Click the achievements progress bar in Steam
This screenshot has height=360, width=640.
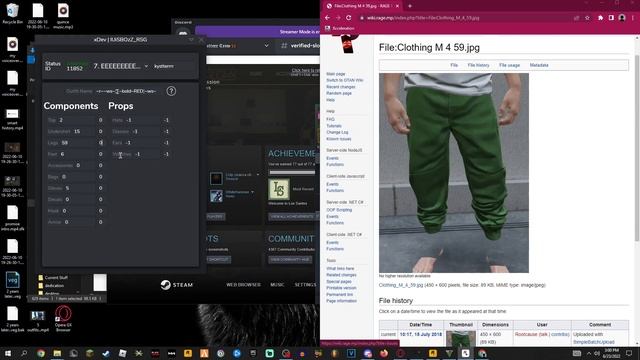(x=292, y=172)
